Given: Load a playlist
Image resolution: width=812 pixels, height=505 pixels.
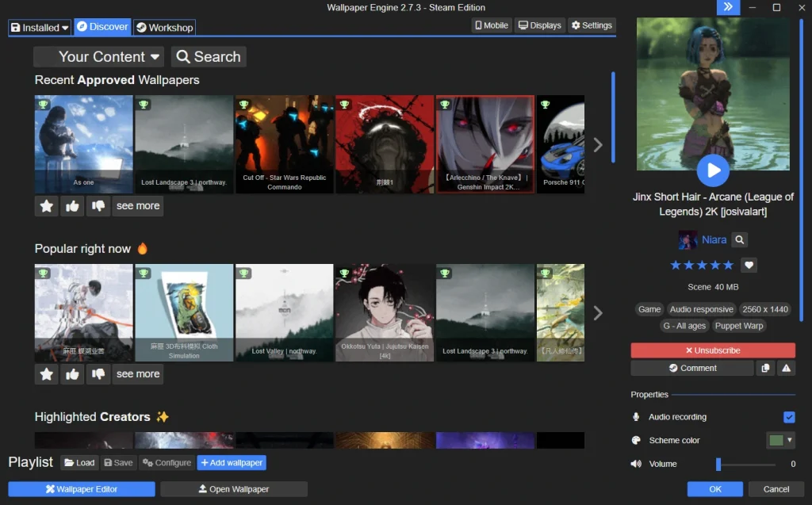Looking at the screenshot, I should point(79,462).
